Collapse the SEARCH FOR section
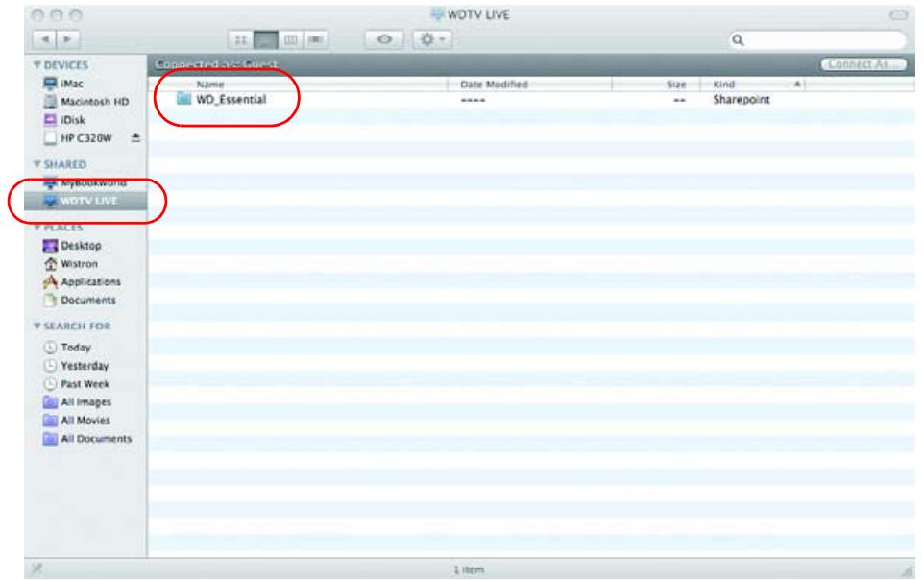Image resolution: width=924 pixels, height=580 pixels. click(37, 326)
